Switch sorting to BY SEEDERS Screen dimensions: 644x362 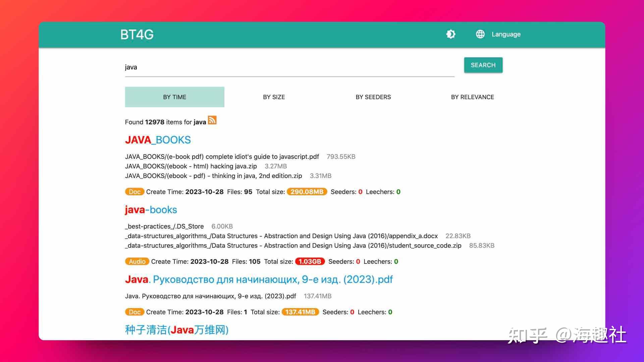click(x=373, y=97)
